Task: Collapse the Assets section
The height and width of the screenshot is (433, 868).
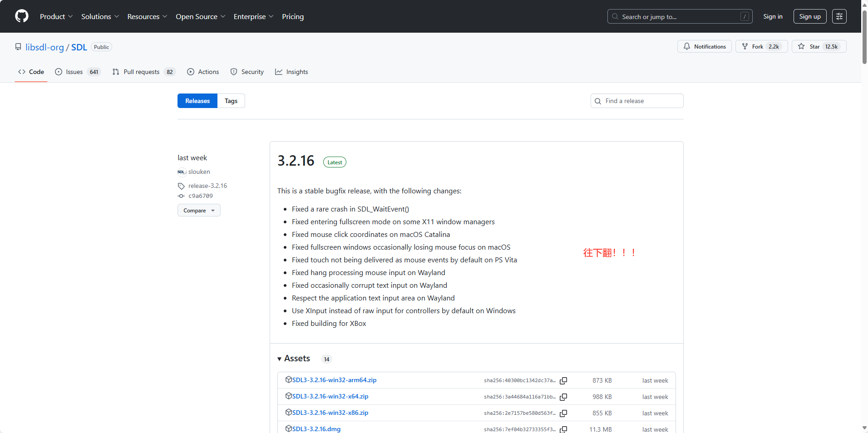Action: tap(294, 359)
